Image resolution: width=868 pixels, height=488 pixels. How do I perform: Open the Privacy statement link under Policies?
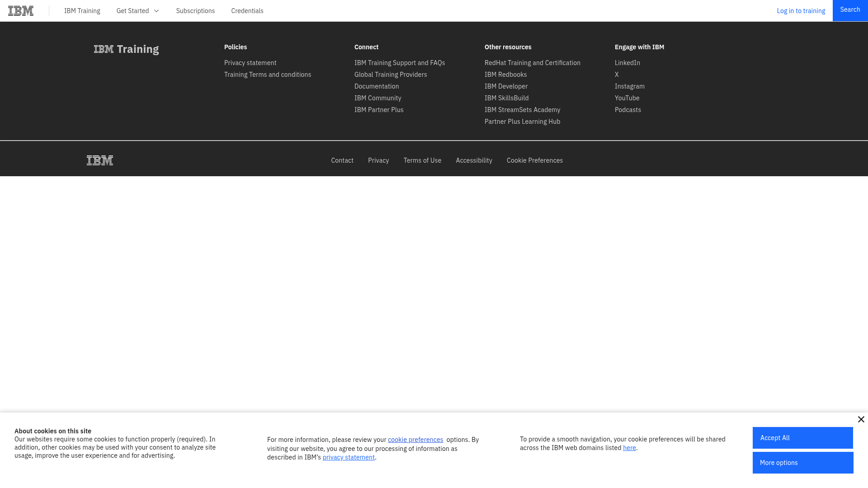pyautogui.click(x=250, y=63)
